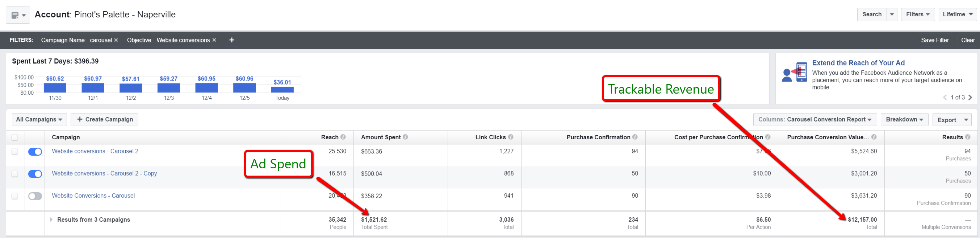Sort by the Campaign column header
The image size is (980, 238).
66,137
